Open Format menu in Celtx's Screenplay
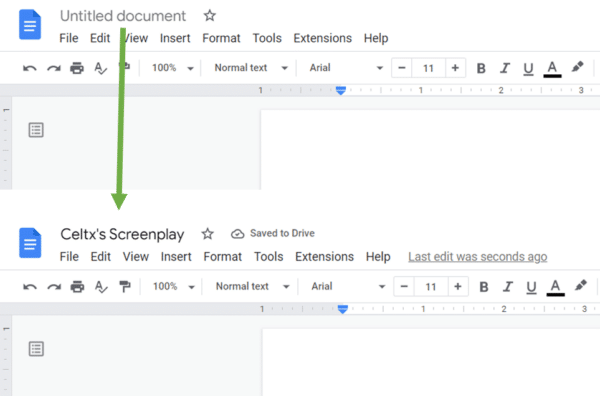The width and height of the screenshot is (600, 396). coord(222,257)
